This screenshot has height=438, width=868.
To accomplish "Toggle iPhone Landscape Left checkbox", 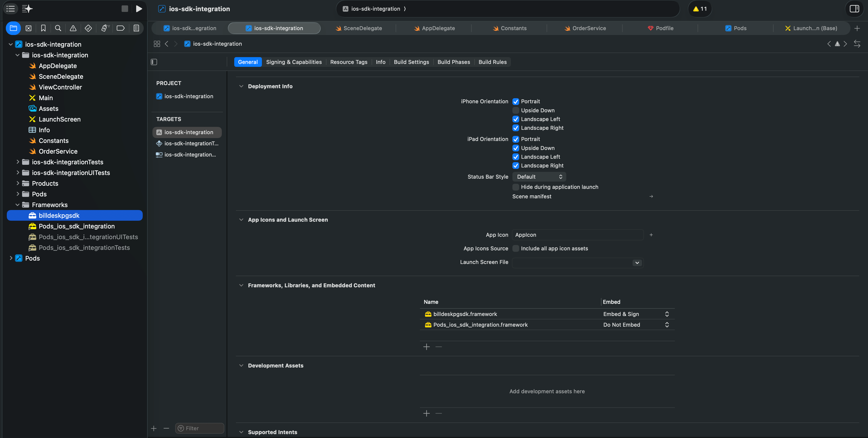I will [x=515, y=119].
